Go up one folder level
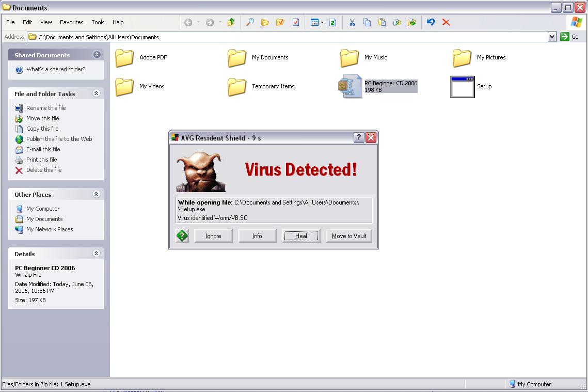588x392 pixels. pos(231,22)
